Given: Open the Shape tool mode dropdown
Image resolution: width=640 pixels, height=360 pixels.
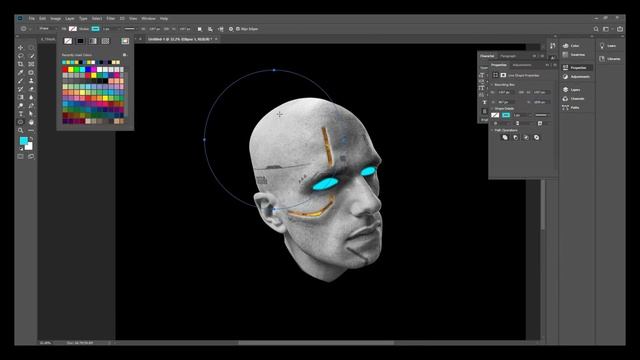Looking at the screenshot, I should pyautogui.click(x=47, y=29).
